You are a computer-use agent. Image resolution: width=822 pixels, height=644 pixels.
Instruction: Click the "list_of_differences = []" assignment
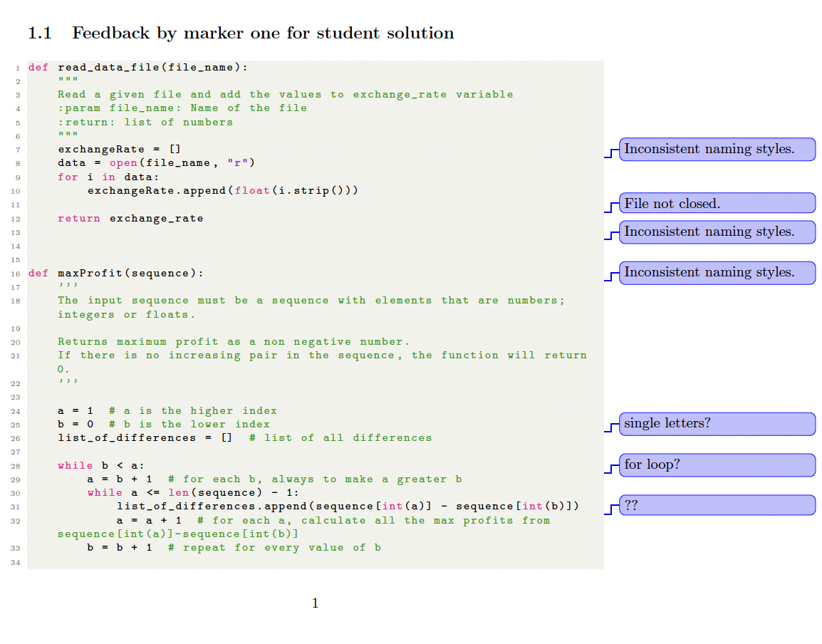145,438
